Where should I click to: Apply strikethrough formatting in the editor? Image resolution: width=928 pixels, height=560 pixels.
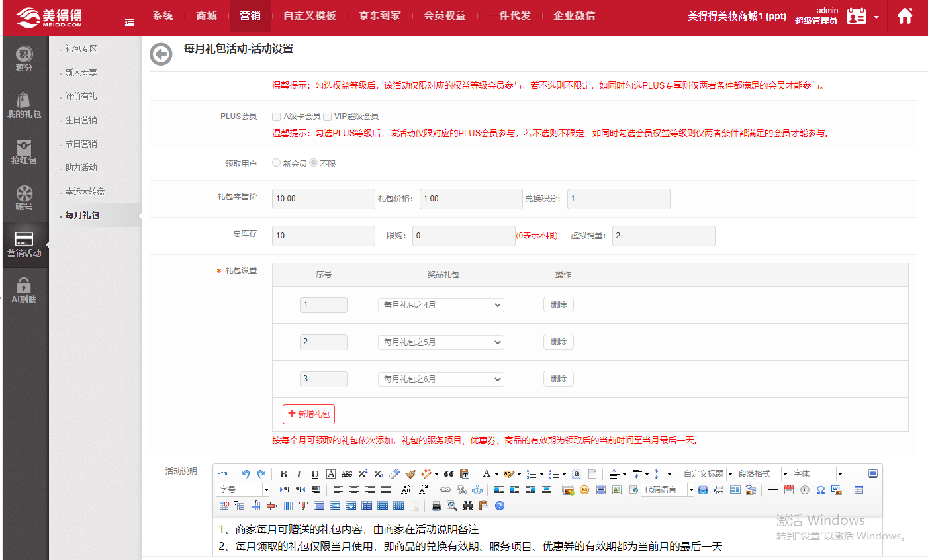[x=347, y=474]
